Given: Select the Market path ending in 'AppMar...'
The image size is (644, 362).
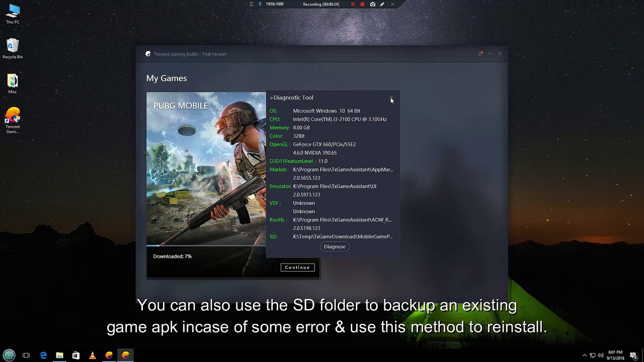Looking at the screenshot, I should (343, 169).
